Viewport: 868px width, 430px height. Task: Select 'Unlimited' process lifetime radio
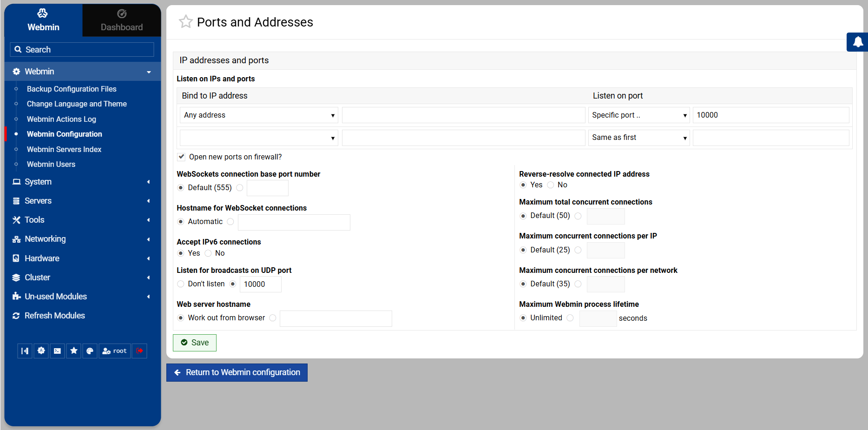[x=523, y=318]
